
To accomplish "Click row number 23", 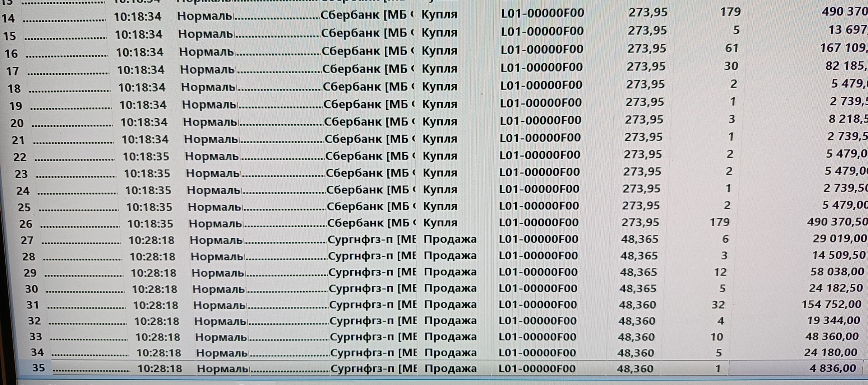I will 21,174.
